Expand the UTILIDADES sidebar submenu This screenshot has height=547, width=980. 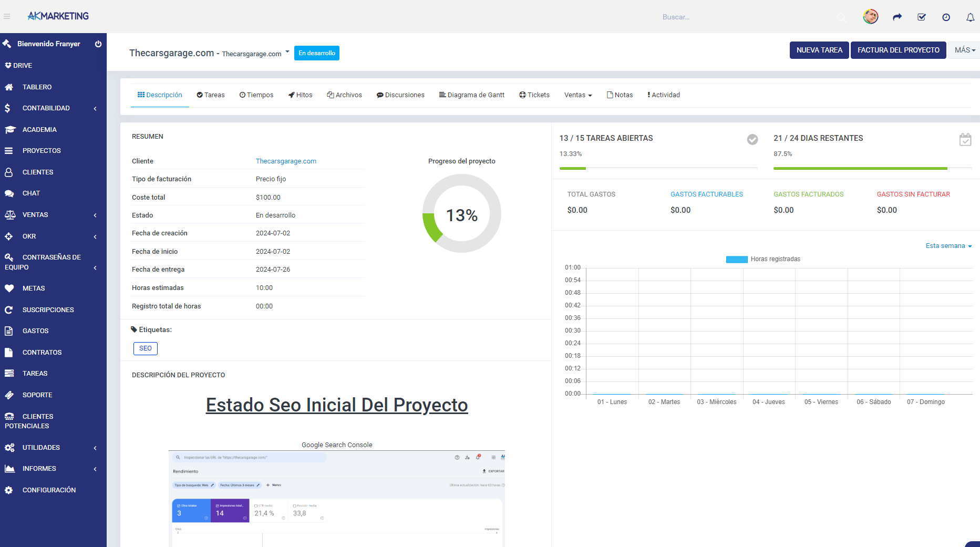95,448
